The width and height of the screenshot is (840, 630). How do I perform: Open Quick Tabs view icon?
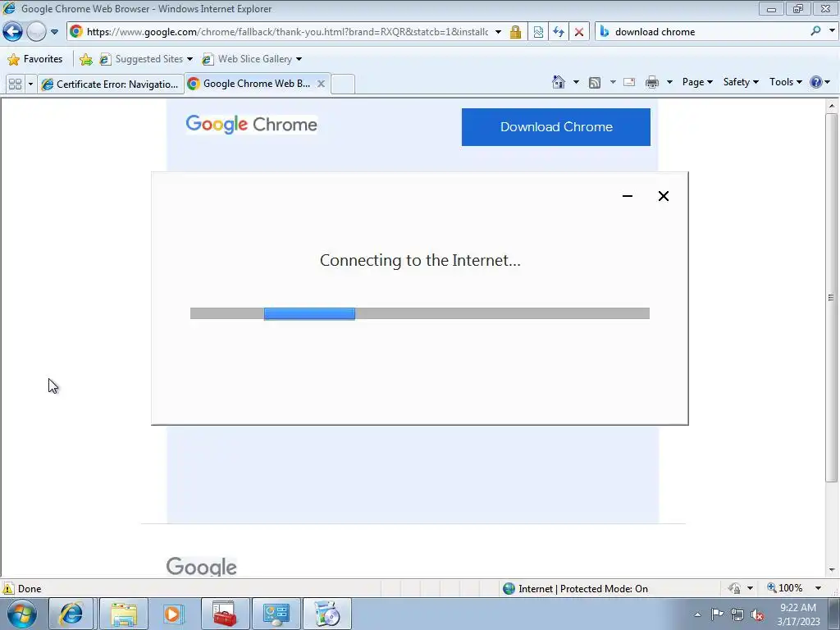tap(15, 84)
